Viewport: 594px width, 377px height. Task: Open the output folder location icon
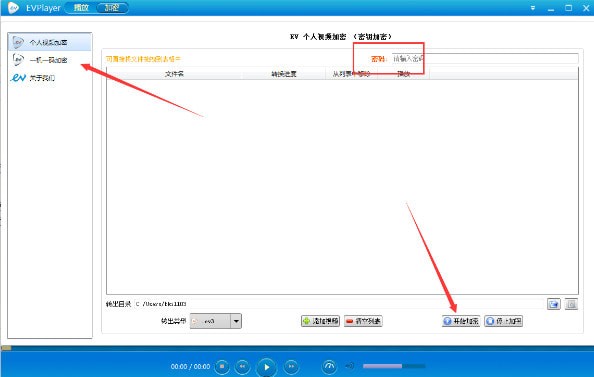click(571, 304)
